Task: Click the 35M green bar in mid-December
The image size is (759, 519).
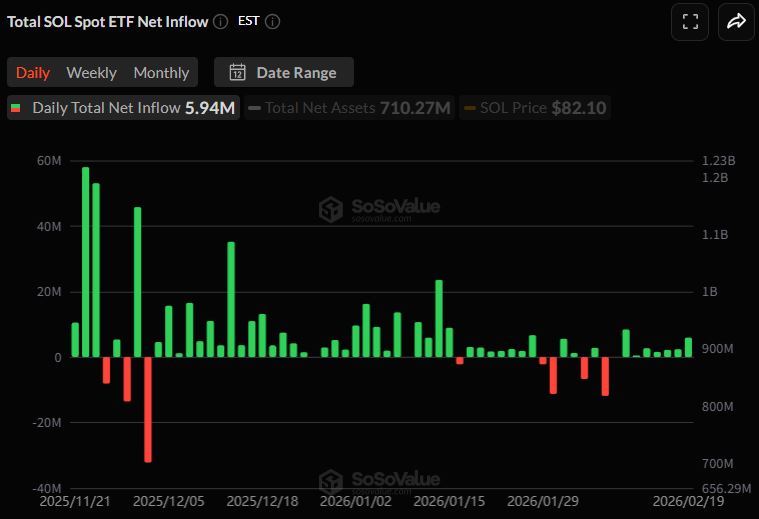Action: point(231,299)
